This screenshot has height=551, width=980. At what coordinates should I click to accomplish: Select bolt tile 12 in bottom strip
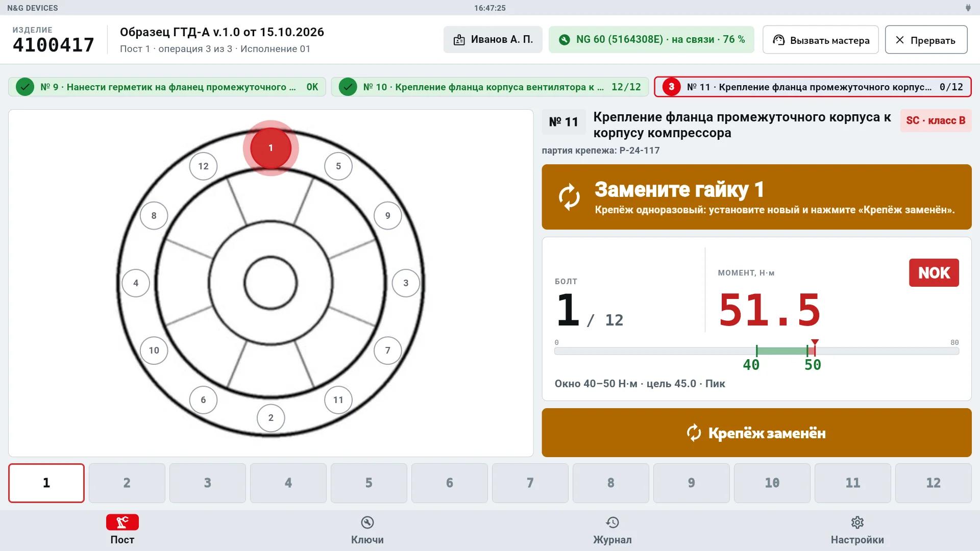[x=934, y=483]
